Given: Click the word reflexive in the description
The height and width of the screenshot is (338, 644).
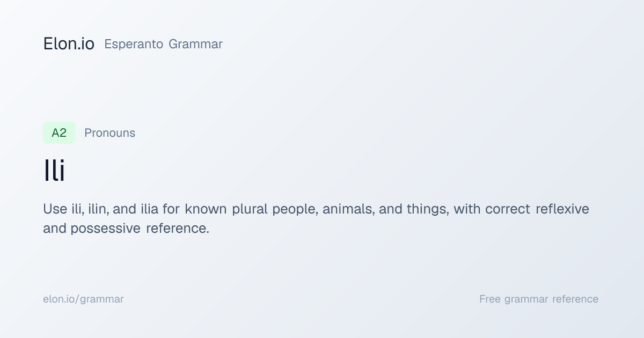Looking at the screenshot, I should [x=562, y=209].
